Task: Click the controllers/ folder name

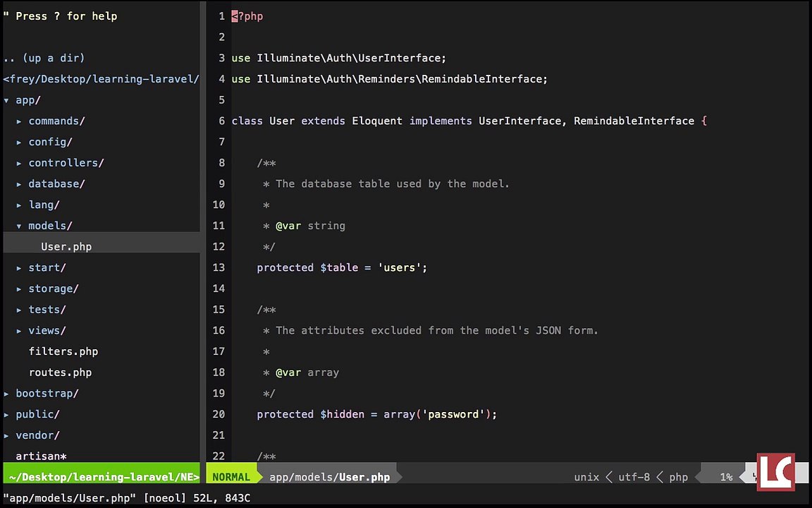Action: click(66, 163)
